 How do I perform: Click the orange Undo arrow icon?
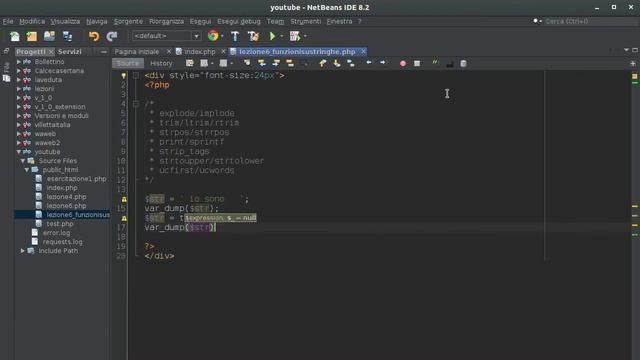[x=94, y=36]
